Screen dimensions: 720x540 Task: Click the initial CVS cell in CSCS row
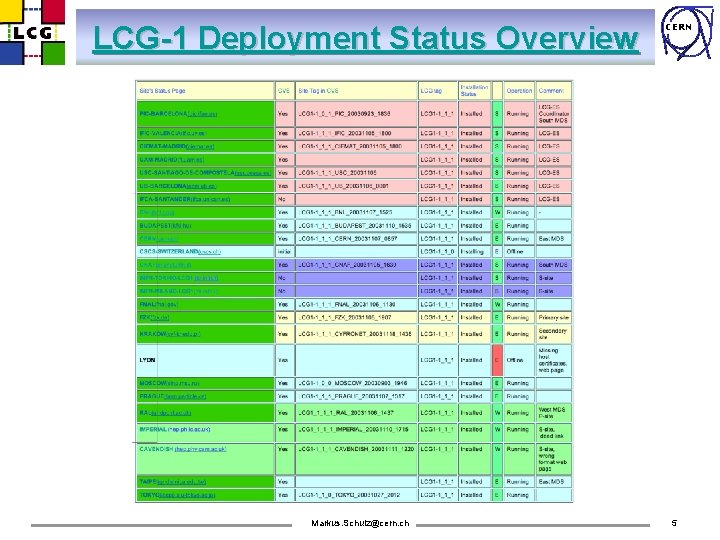pyautogui.click(x=283, y=252)
